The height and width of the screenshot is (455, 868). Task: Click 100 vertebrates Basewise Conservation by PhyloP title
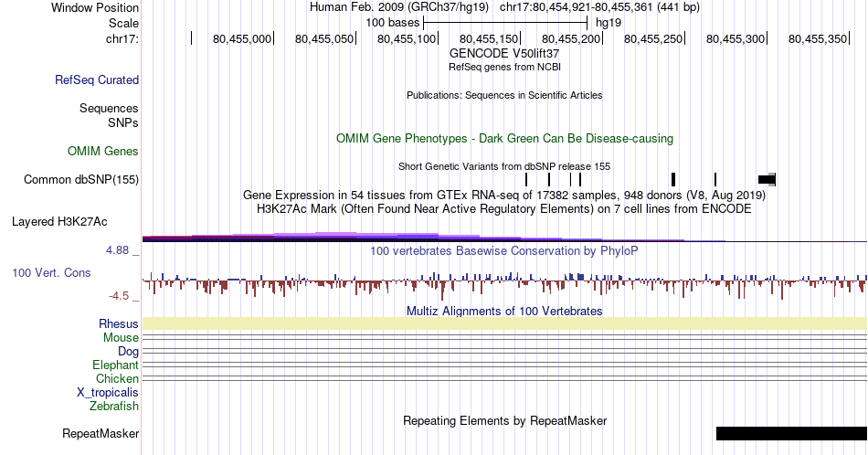pos(504,250)
